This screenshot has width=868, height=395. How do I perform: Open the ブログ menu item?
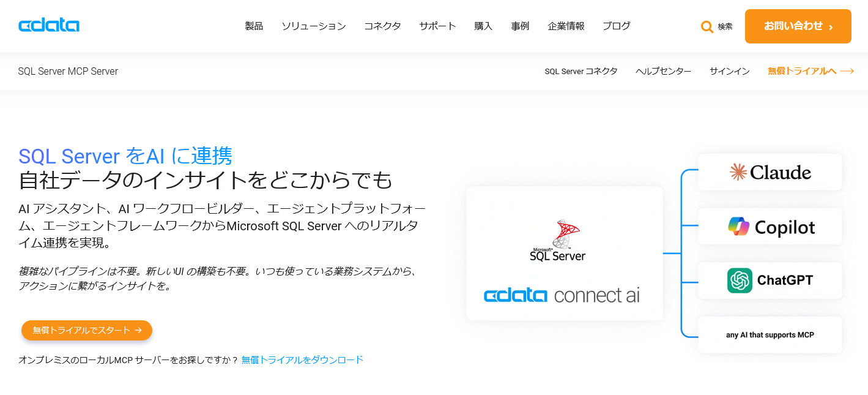click(x=616, y=26)
